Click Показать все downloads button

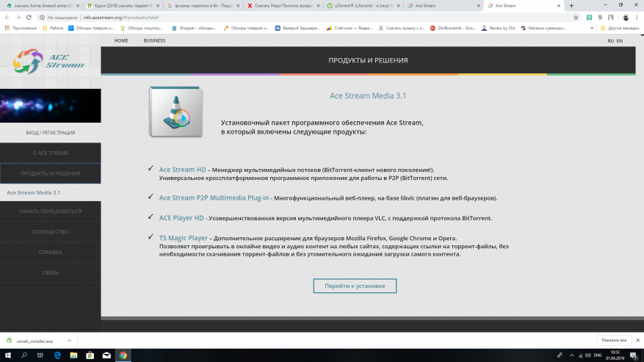(x=614, y=340)
